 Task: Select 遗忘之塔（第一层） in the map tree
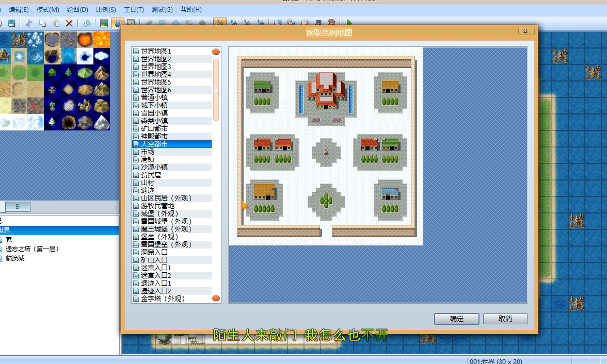click(x=32, y=249)
